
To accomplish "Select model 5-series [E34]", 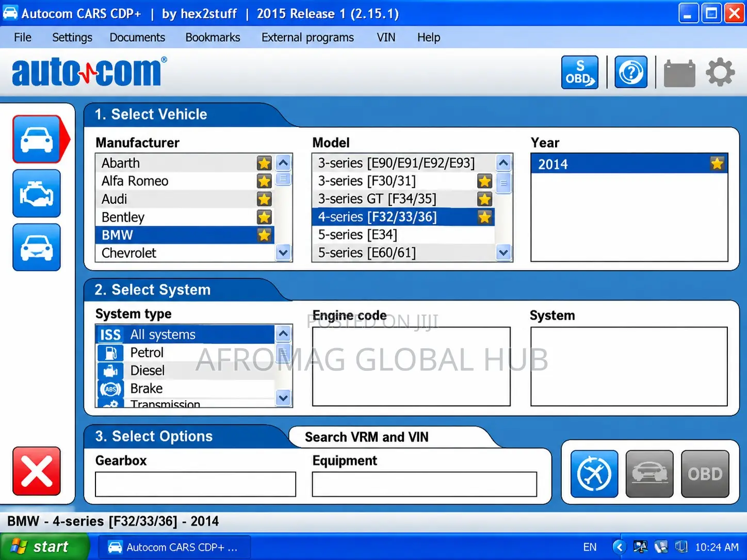I will (x=403, y=235).
